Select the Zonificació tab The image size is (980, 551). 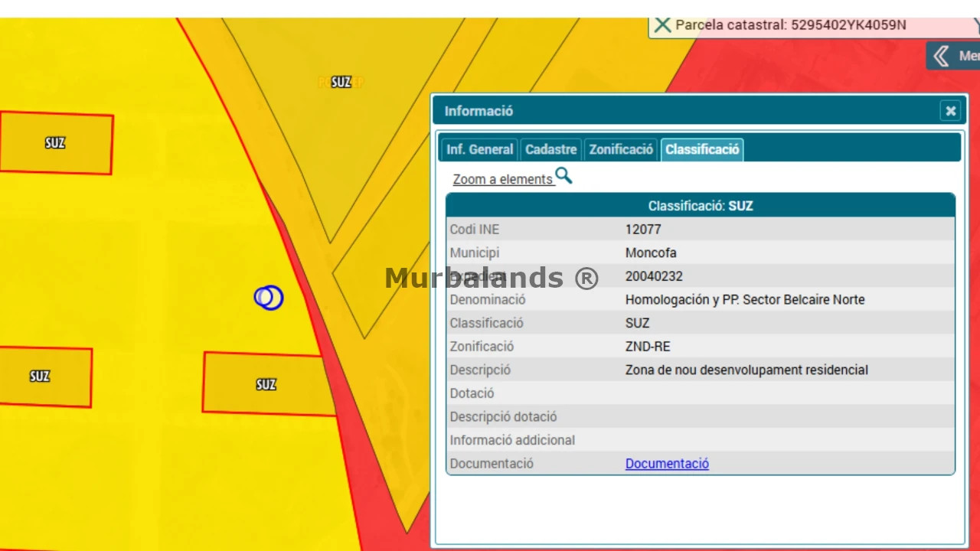tap(621, 149)
